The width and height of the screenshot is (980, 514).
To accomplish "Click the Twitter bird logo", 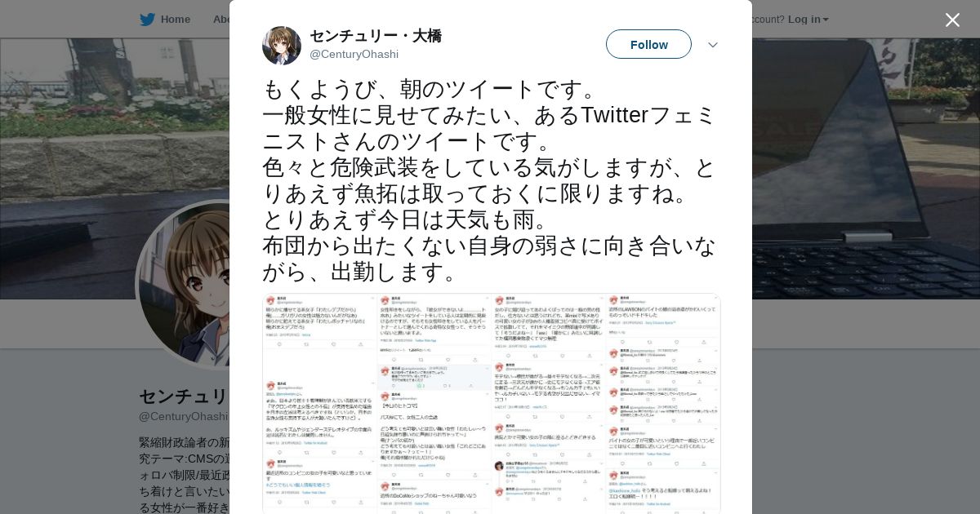I will [x=147, y=20].
